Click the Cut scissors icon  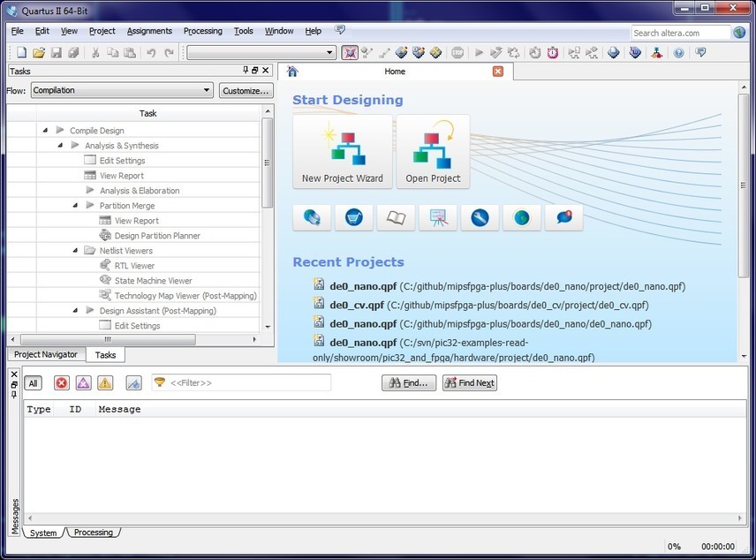[95, 53]
